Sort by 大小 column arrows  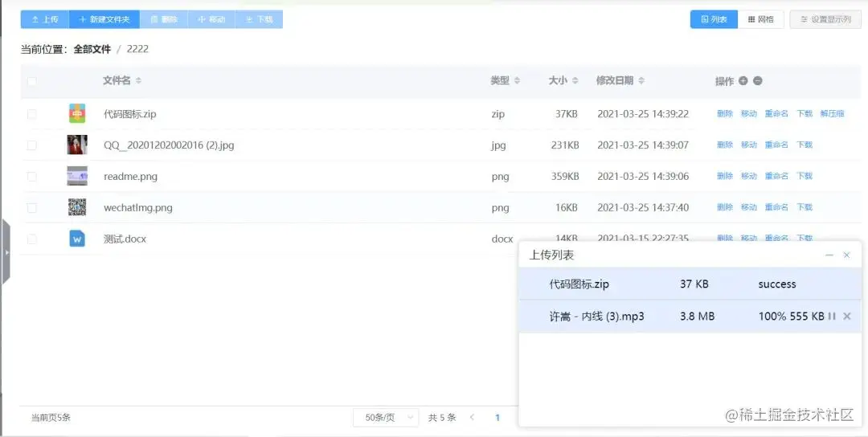[x=575, y=81]
